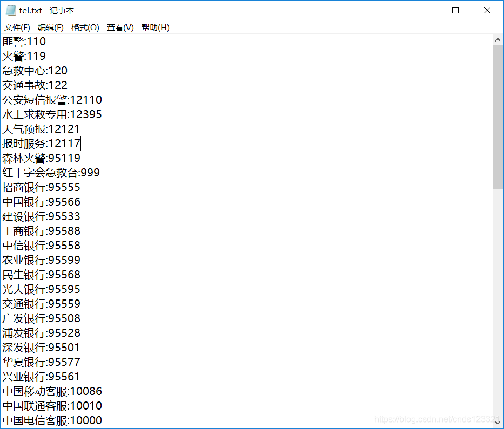This screenshot has width=504, height=429.
Task: Click the vertical scrollbar thumb
Action: (x=498, y=117)
